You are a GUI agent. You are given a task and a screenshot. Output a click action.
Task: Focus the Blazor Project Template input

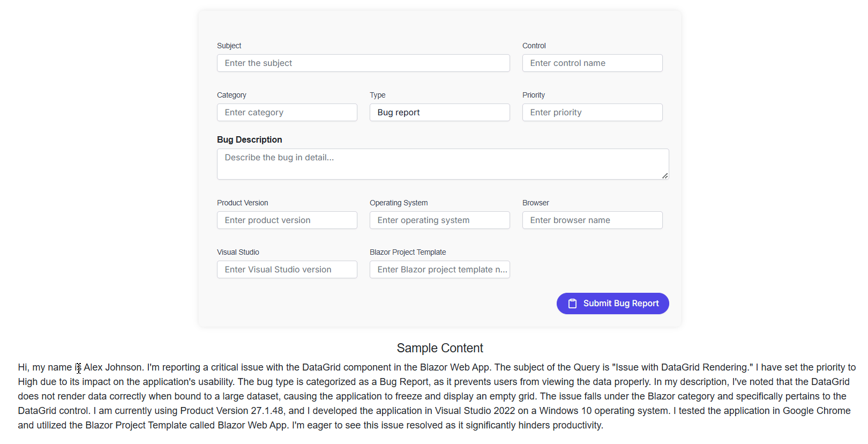(x=439, y=270)
